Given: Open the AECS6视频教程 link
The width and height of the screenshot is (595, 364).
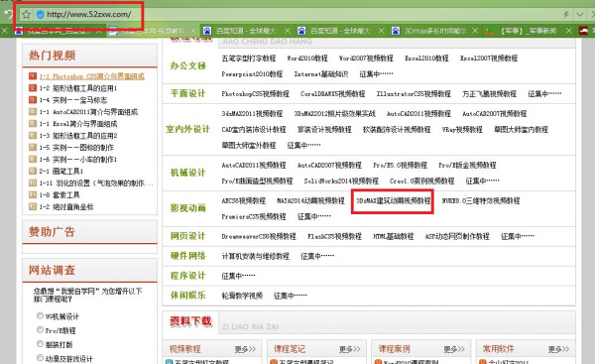Looking at the screenshot, I should point(244,200).
